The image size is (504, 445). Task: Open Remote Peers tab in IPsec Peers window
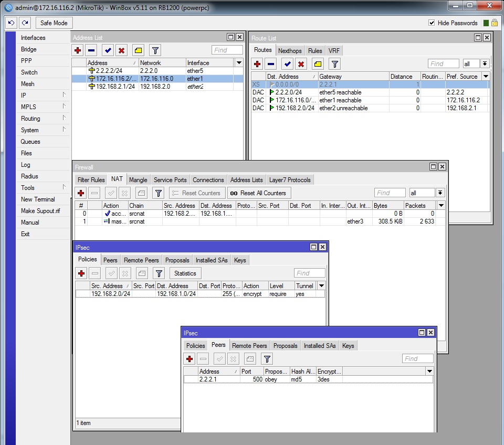click(249, 346)
